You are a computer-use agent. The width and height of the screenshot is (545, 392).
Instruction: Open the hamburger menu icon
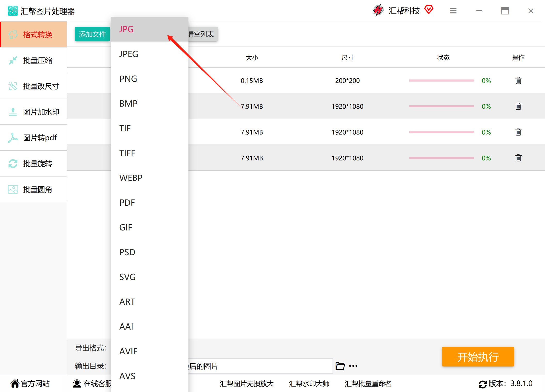click(x=453, y=11)
